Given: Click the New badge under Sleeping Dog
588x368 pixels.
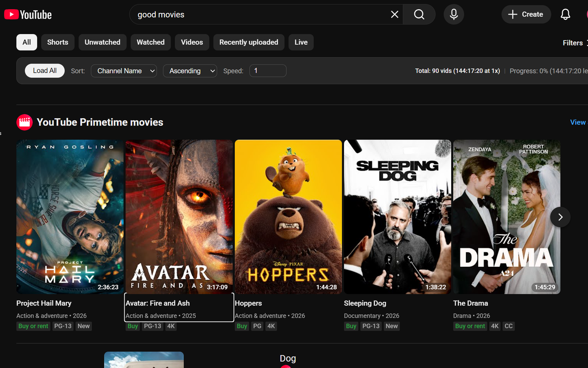Looking at the screenshot, I should [x=392, y=326].
